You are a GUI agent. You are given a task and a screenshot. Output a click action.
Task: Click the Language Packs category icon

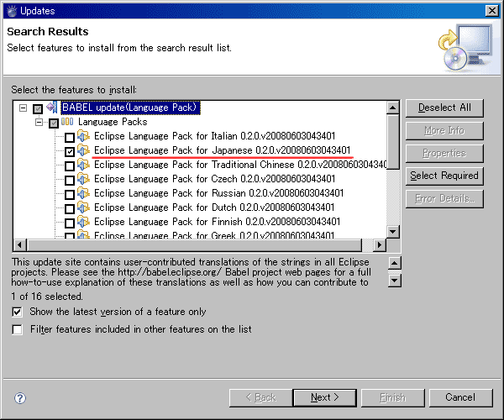click(x=67, y=122)
